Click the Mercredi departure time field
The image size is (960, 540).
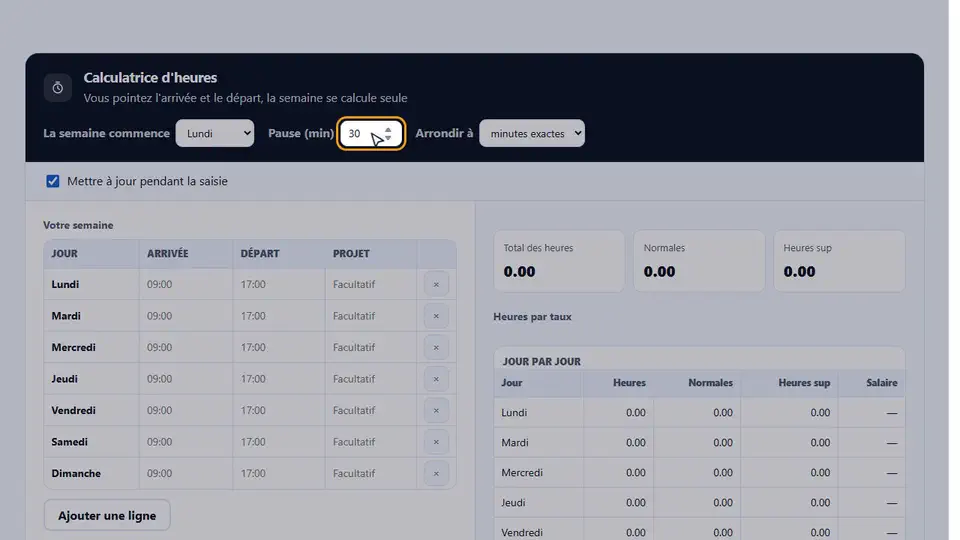click(x=279, y=347)
